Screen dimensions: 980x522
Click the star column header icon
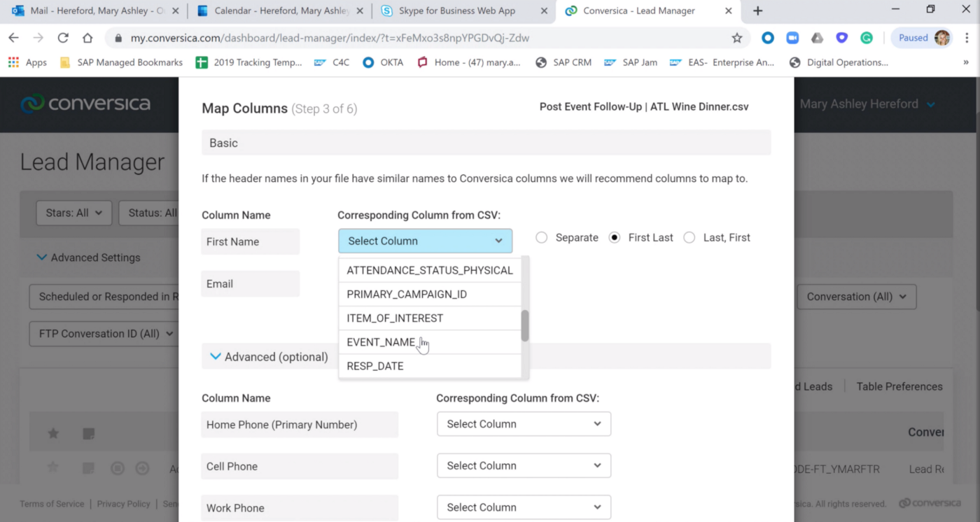tap(53, 434)
